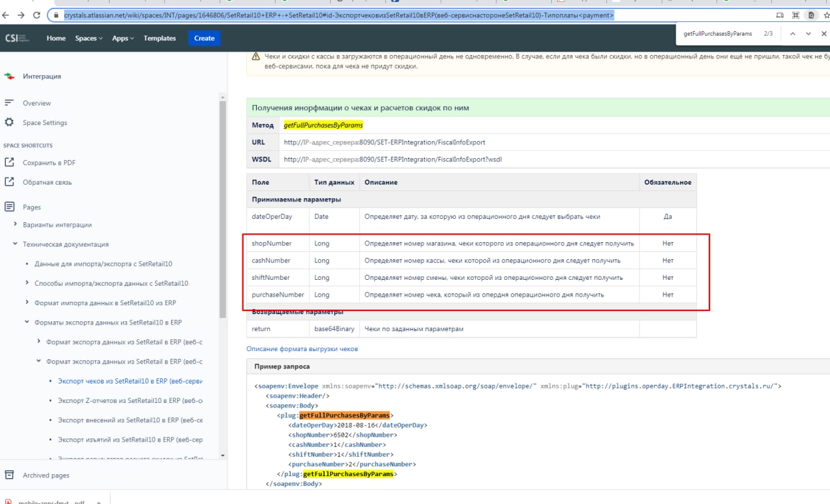830x504 pixels.
Task: Bookmark this page with the star
Action: (825, 15)
